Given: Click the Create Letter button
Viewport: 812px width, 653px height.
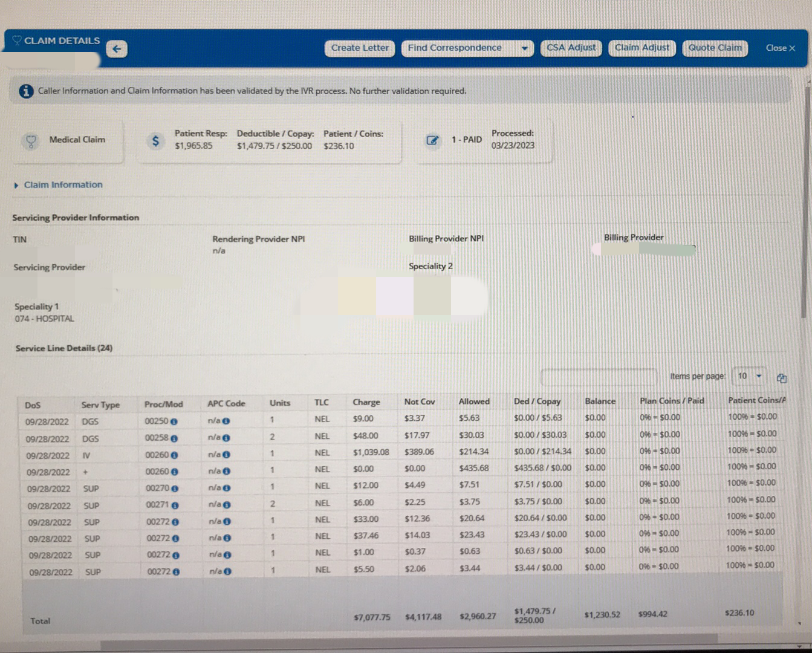Looking at the screenshot, I should coord(360,48).
